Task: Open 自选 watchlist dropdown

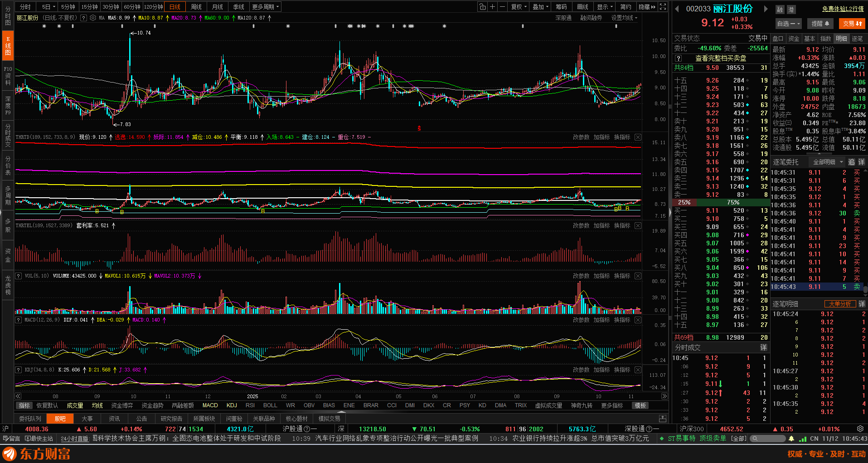Action: click(x=788, y=24)
